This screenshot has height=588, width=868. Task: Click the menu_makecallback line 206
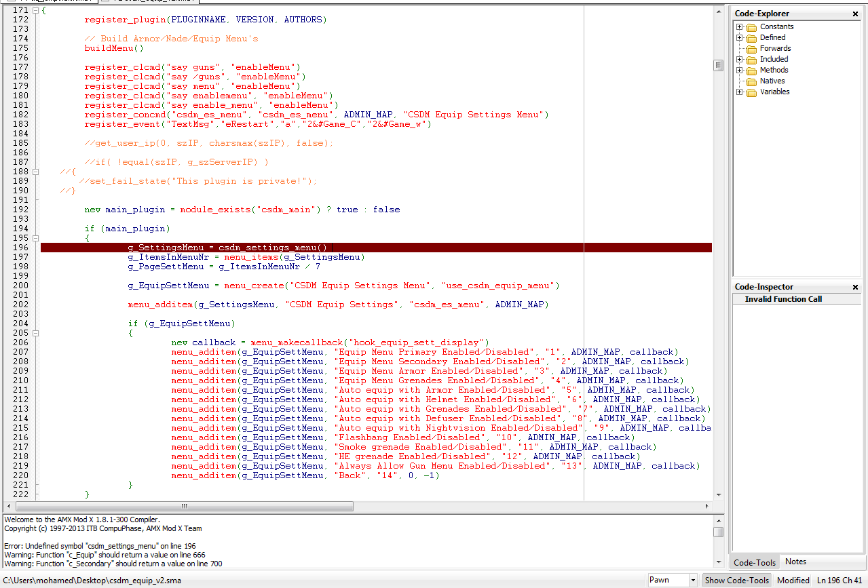330,342
